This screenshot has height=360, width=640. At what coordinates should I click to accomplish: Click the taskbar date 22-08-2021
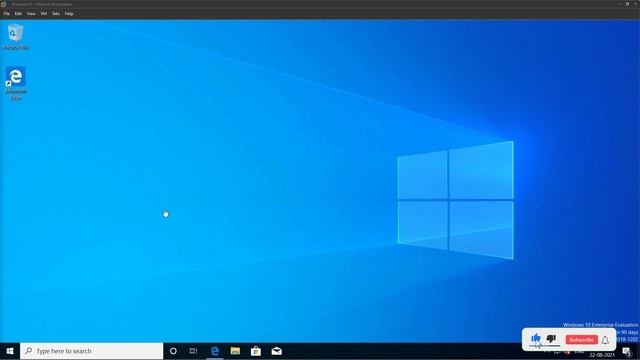click(602, 355)
